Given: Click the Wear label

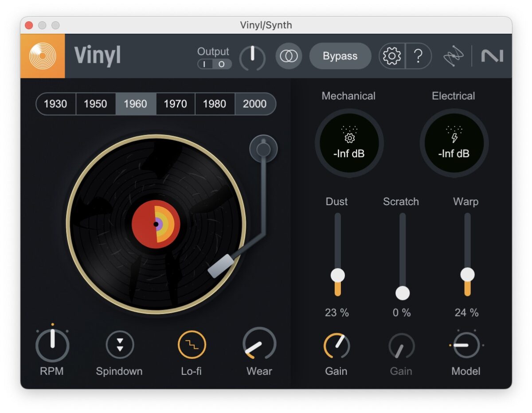Looking at the screenshot, I should [259, 371].
